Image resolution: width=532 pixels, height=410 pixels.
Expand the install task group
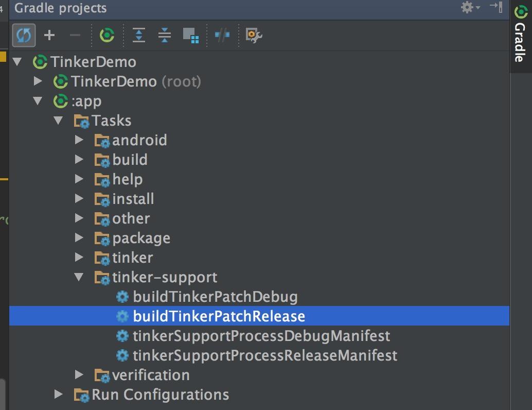79,198
